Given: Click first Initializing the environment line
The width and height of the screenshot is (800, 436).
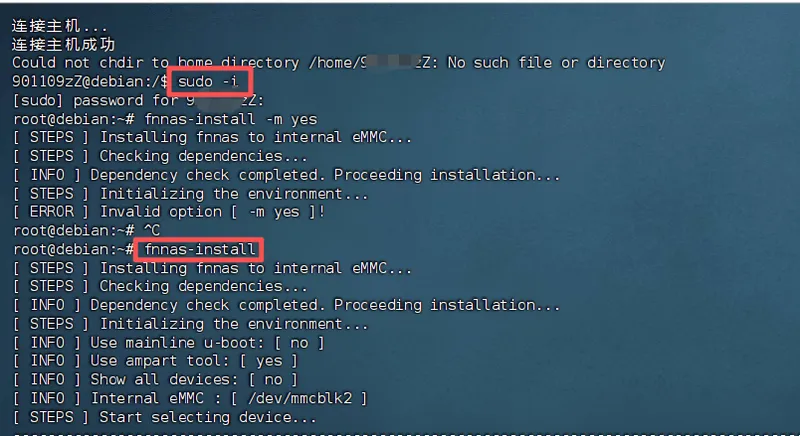Looking at the screenshot, I should (191, 194).
